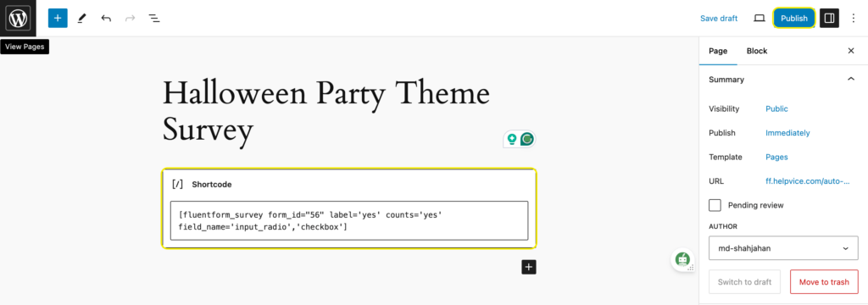The width and height of the screenshot is (868, 305).
Task: Open the laptop preview icon
Action: coord(759,19)
